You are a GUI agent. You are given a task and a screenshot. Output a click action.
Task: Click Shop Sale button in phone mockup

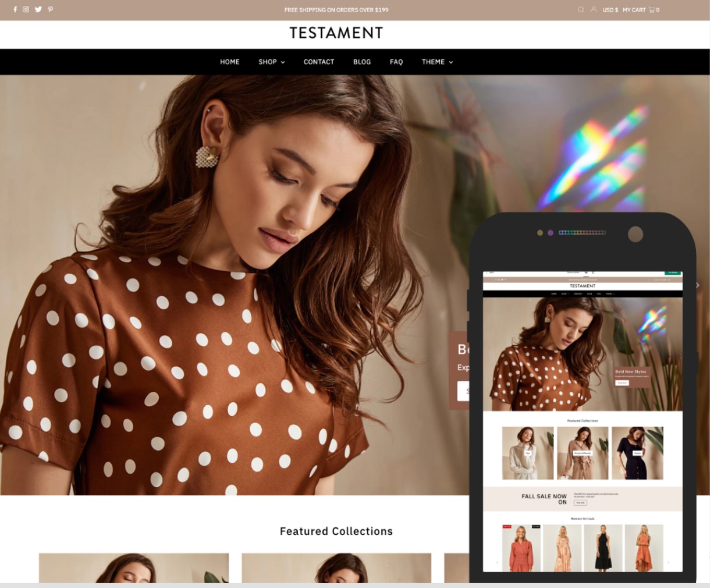pyautogui.click(x=580, y=502)
